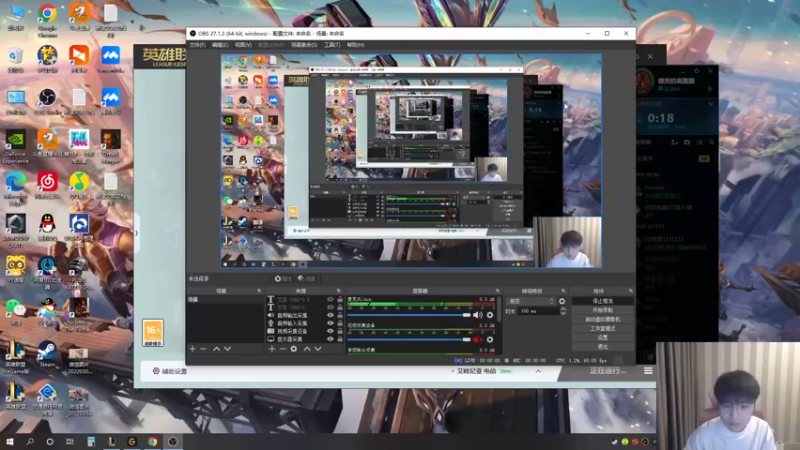Viewport: 800px width, 450px height.
Task: Pop out the Audio Mixer dock
Action: pos(497,291)
